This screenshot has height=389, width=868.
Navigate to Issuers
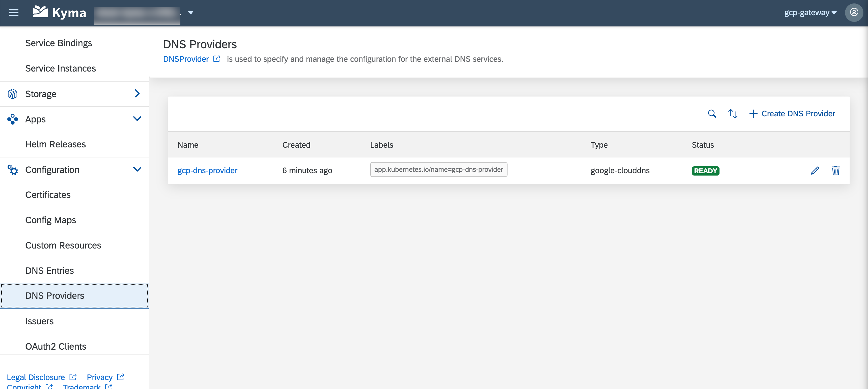coord(39,321)
